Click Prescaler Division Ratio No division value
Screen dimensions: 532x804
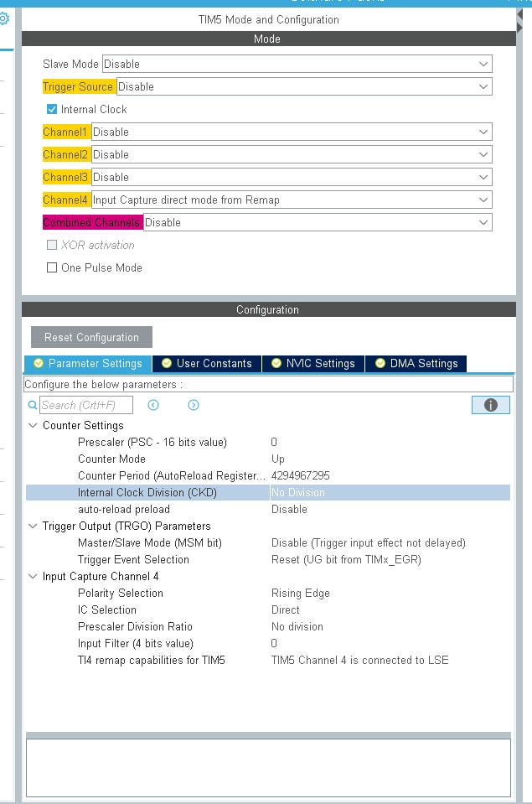[x=297, y=626]
